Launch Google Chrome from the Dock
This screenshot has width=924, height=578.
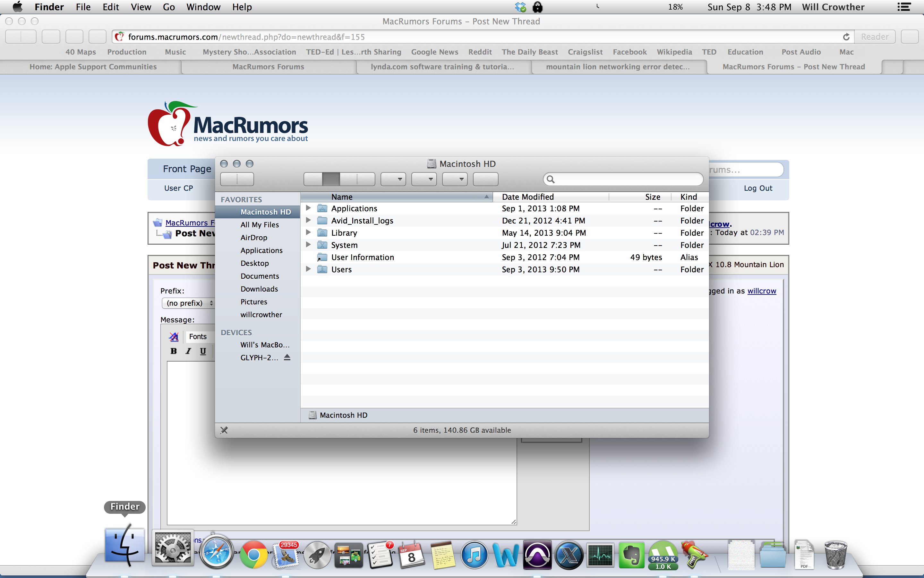coord(253,554)
